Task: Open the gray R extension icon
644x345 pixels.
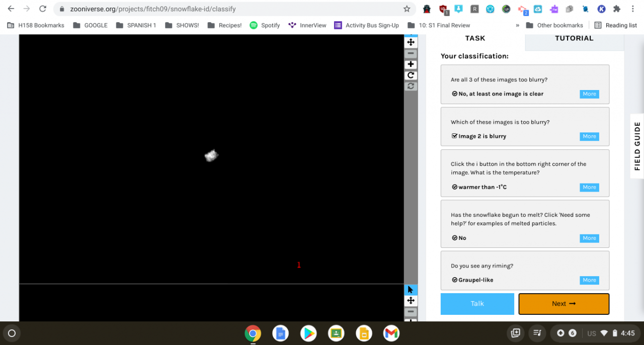Action: coord(474,9)
